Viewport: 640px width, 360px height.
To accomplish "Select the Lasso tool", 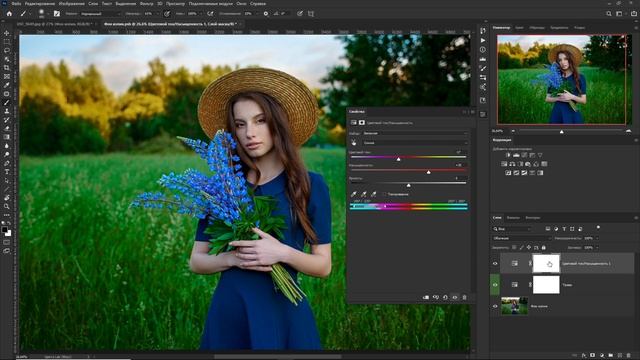I will click(x=7, y=50).
